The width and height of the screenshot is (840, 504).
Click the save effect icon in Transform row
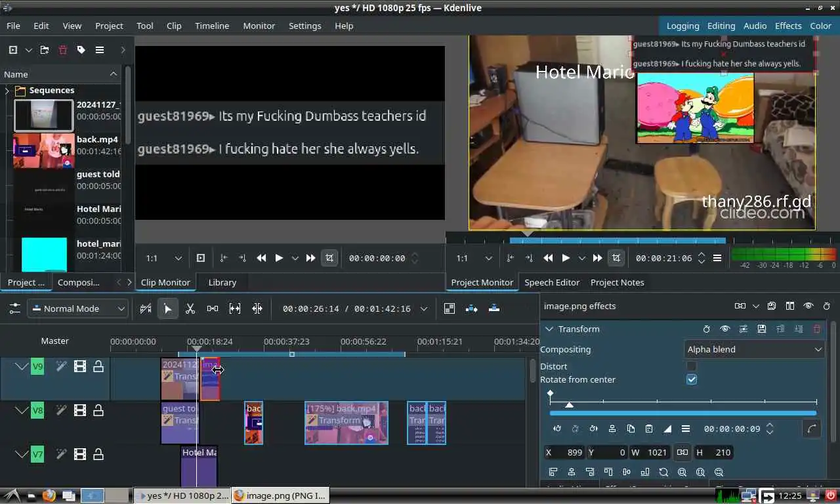coord(762,329)
